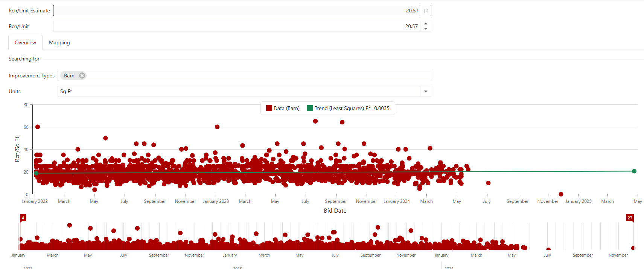The image size is (644, 269).
Task: Click the range selector left handle labeled 4
Action: 23,218
